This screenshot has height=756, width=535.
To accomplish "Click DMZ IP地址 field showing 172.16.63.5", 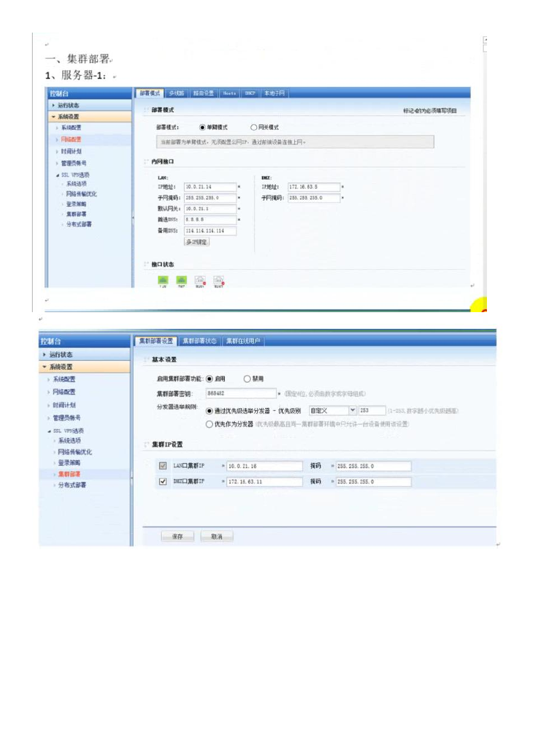I will click(x=314, y=187).
